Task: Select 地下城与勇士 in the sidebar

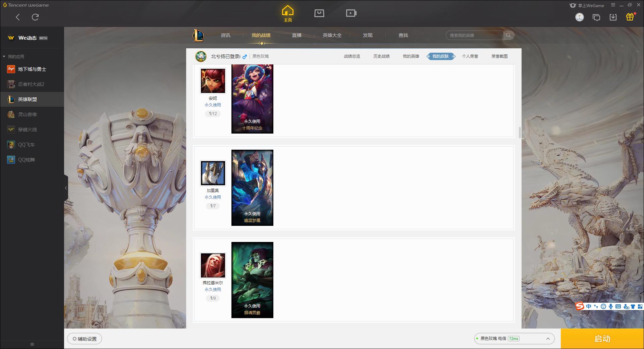Action: [32, 69]
